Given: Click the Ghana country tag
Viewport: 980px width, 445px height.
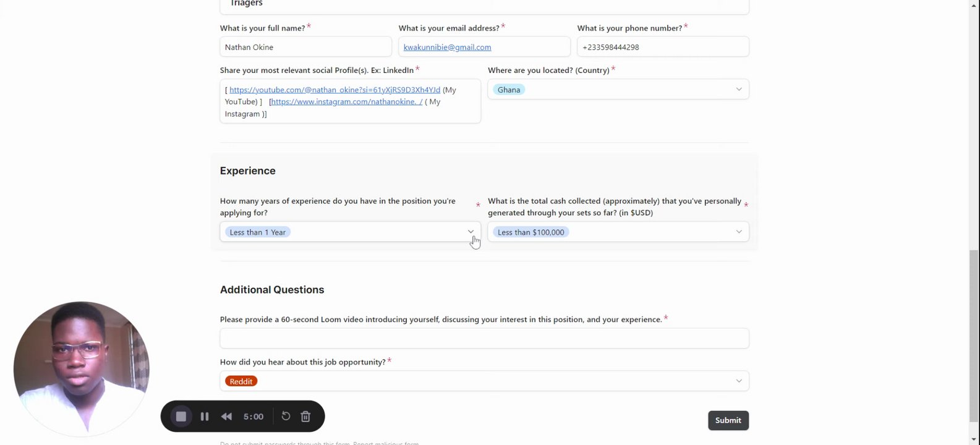Looking at the screenshot, I should [509, 90].
